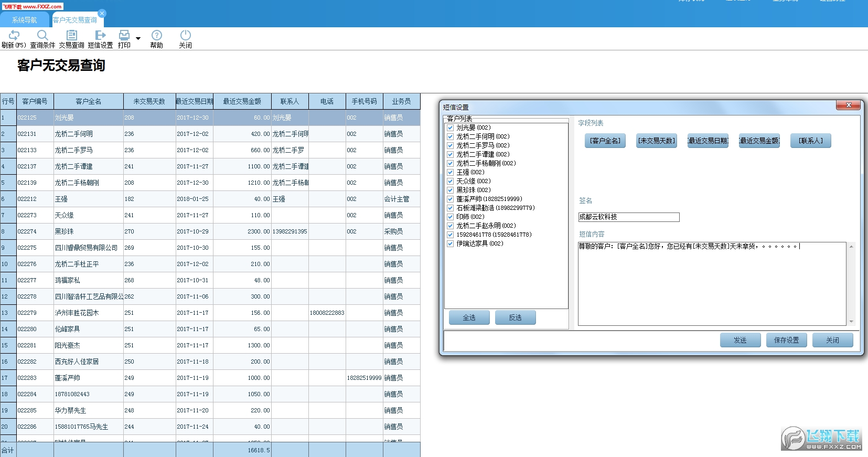The height and width of the screenshot is (457, 868).
Task: Click the SMS content scrollbar down arrow
Action: (851, 322)
